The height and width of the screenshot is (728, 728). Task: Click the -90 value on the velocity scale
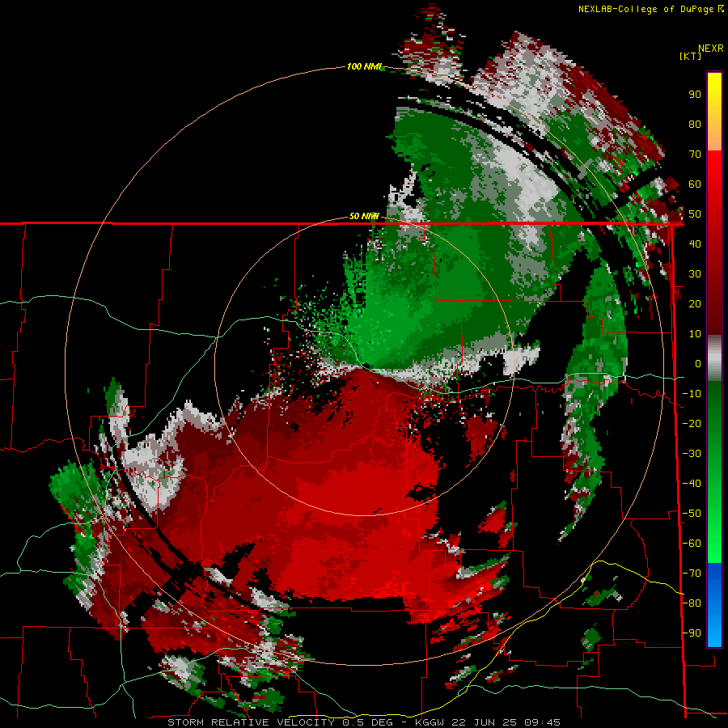tap(692, 633)
